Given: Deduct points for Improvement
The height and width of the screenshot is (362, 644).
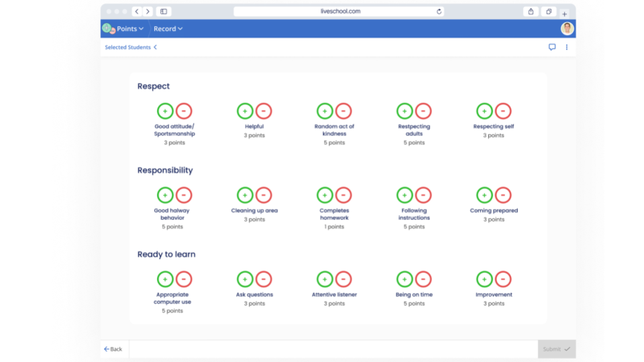Looking at the screenshot, I should point(503,279).
